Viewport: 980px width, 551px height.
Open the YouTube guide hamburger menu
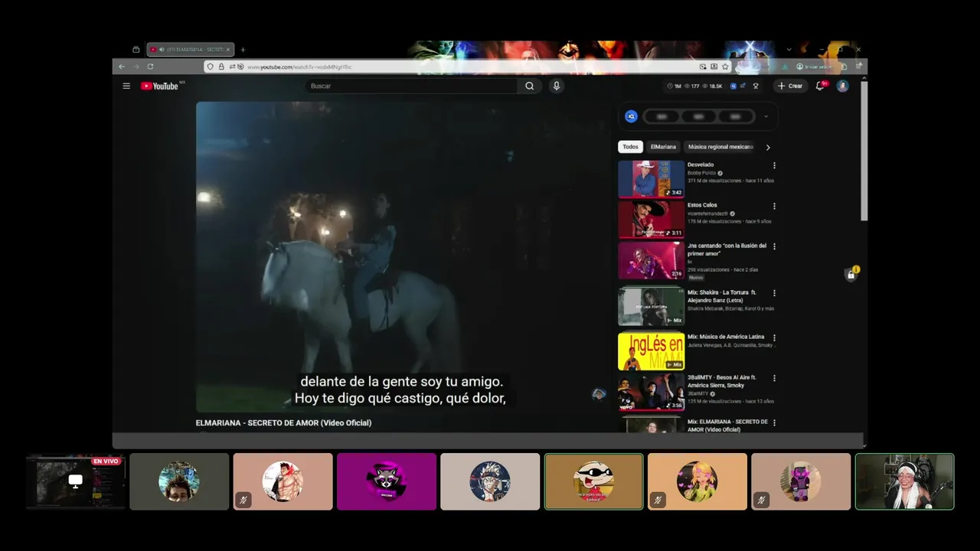point(126,86)
